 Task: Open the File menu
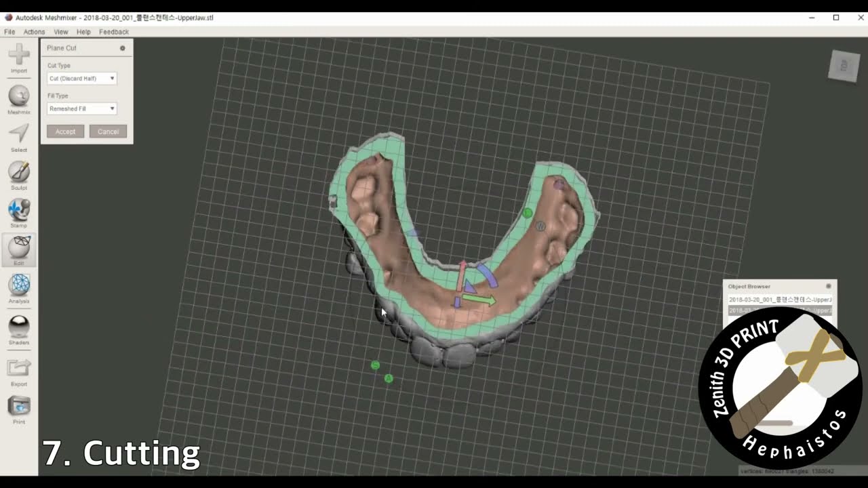[x=9, y=32]
